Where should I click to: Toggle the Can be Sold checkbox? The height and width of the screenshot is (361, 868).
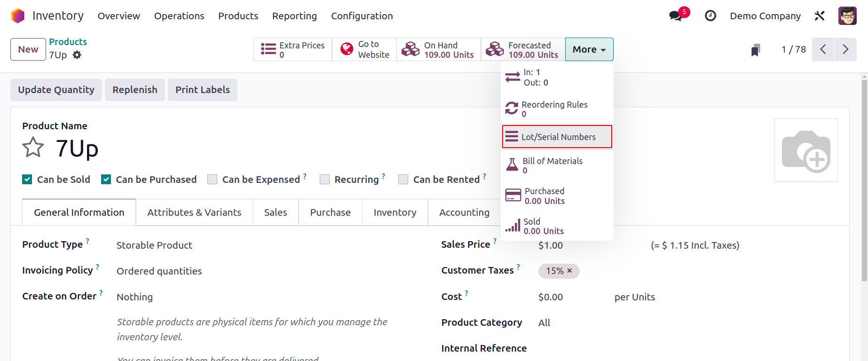(x=27, y=180)
